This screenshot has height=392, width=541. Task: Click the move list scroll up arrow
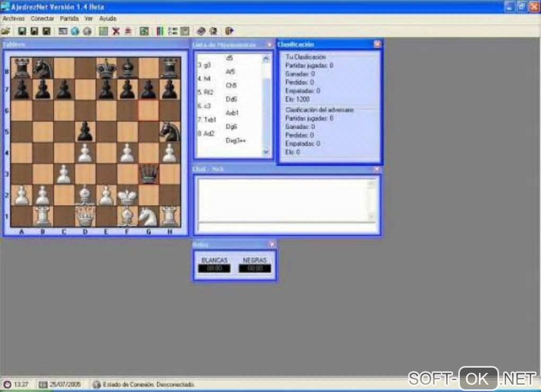266,59
